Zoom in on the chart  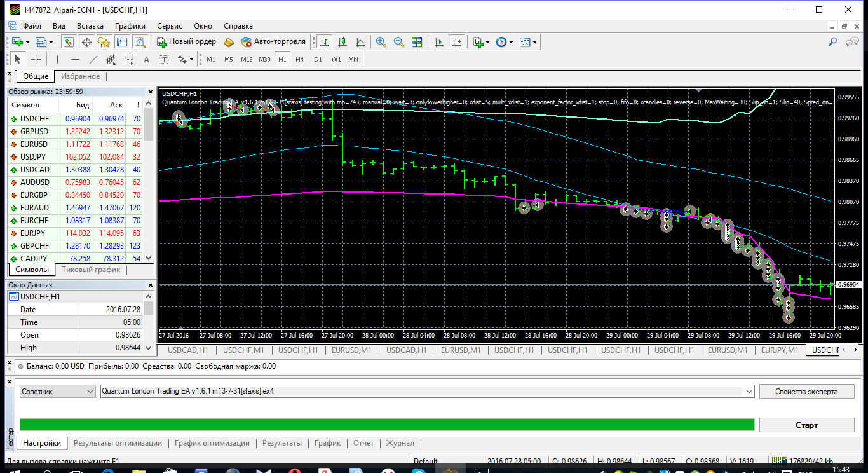[x=381, y=42]
